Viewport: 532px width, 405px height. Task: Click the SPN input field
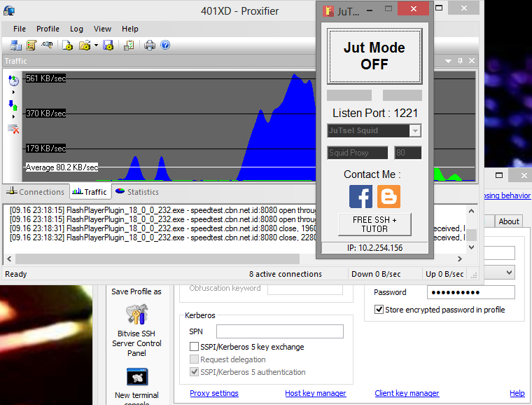point(280,331)
